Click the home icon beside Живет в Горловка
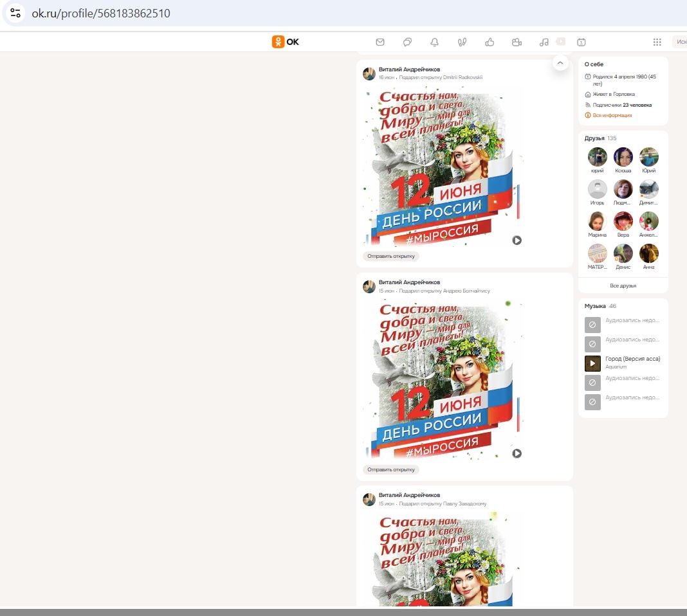687x616 pixels. (x=587, y=94)
